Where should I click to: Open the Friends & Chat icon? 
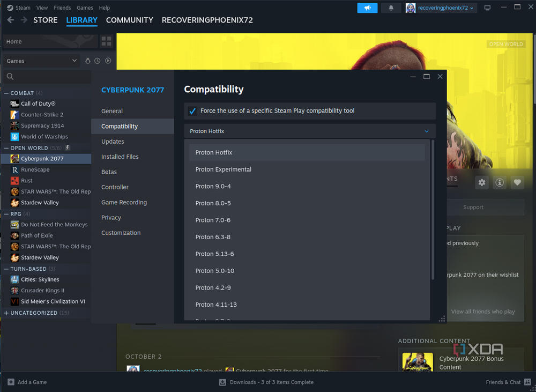[528, 382]
